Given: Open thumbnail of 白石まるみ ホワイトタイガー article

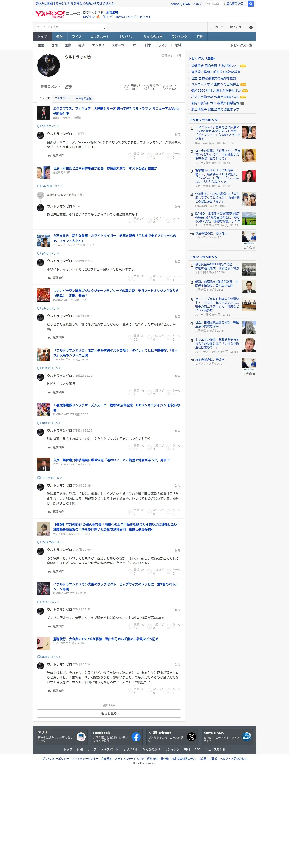Looking at the screenshot, I should click(44, 240).
